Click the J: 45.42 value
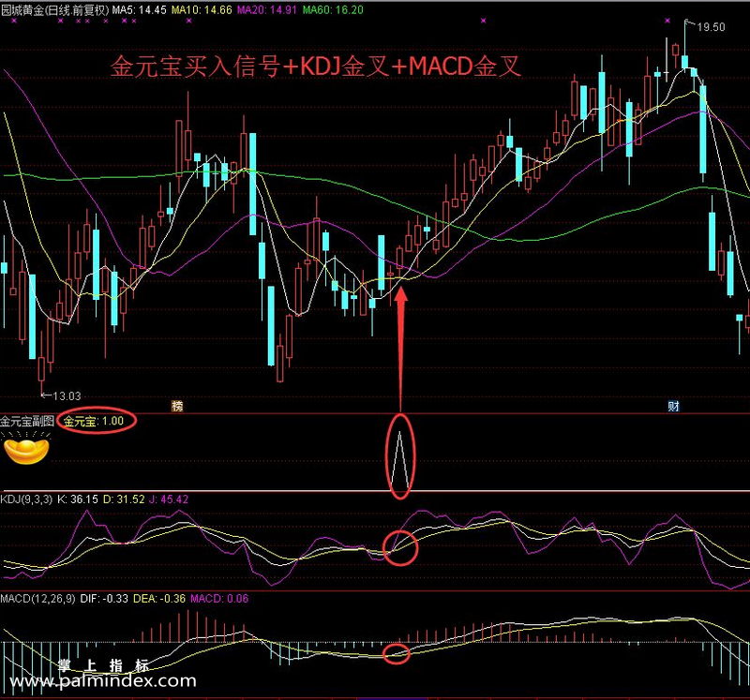 [x=169, y=499]
